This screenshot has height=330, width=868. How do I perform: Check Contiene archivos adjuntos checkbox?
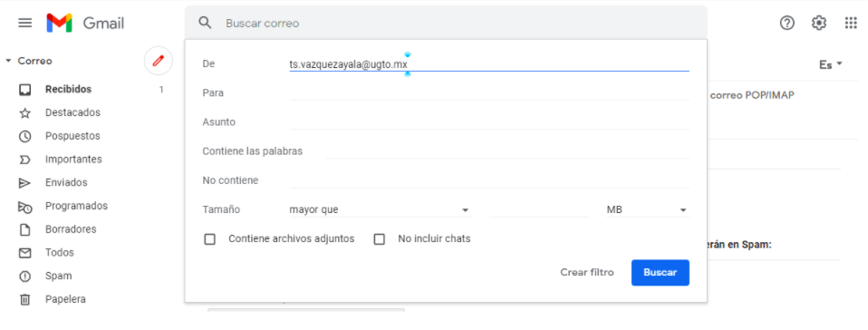coord(210,239)
